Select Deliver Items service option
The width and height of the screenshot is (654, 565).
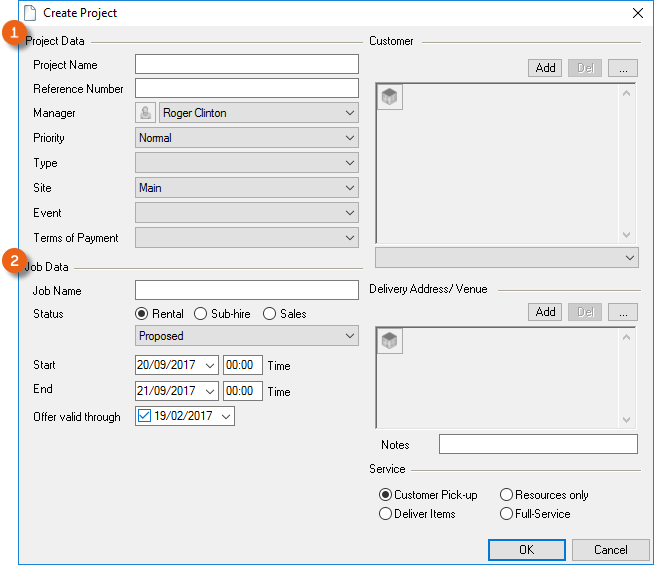click(386, 514)
